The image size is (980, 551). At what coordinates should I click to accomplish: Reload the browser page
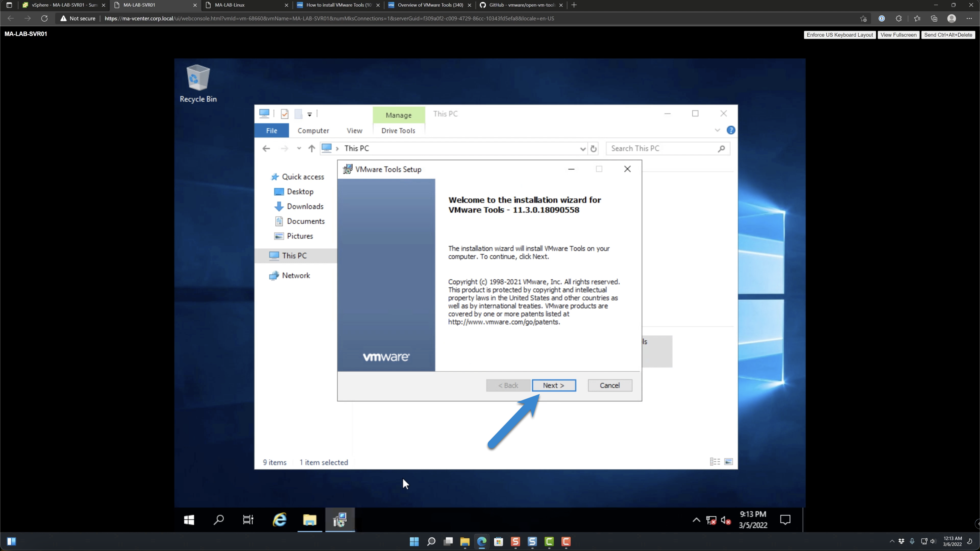(x=45, y=18)
